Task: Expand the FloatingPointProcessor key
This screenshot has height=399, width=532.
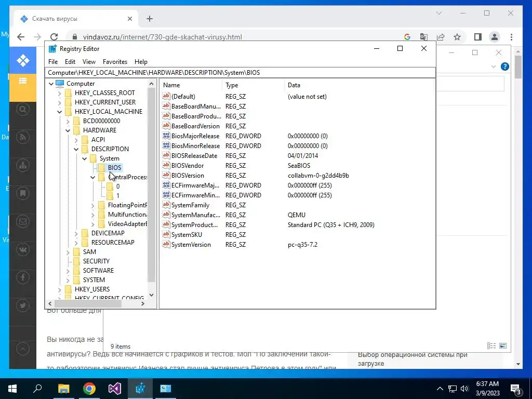Action: [92, 205]
